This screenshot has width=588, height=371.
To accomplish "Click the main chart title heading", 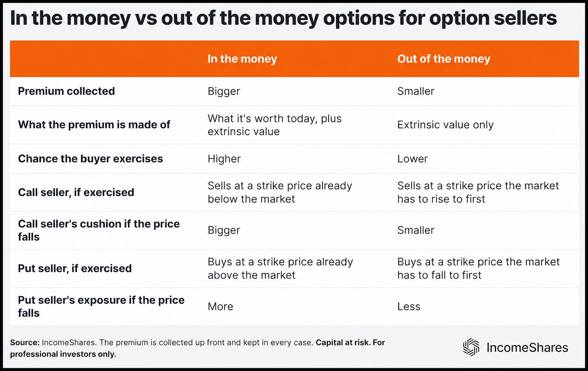I will (x=283, y=19).
